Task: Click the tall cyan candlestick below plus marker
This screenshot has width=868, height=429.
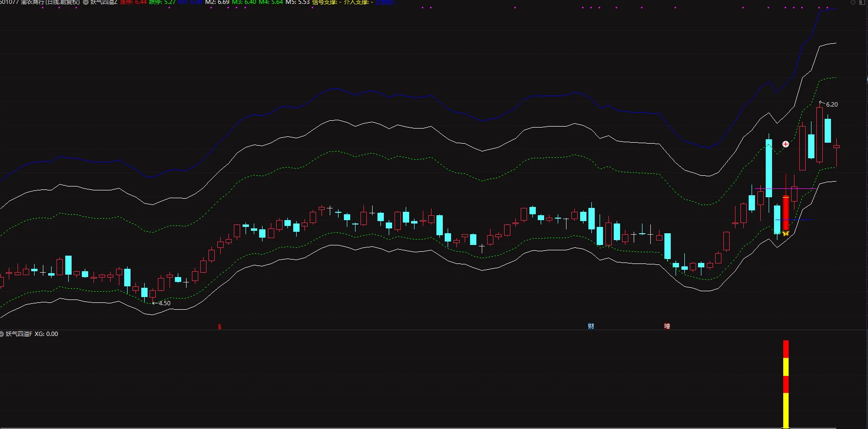Action: tap(769, 168)
